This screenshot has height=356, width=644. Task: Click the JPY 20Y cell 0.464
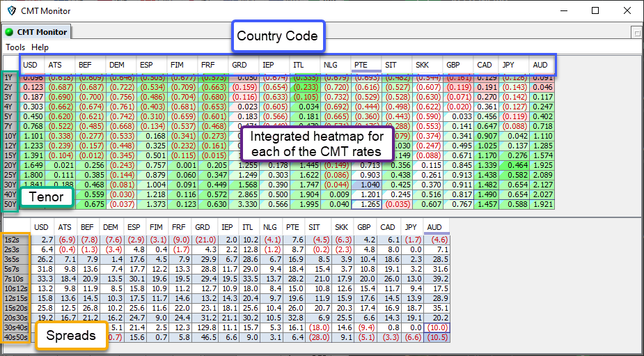click(515, 165)
